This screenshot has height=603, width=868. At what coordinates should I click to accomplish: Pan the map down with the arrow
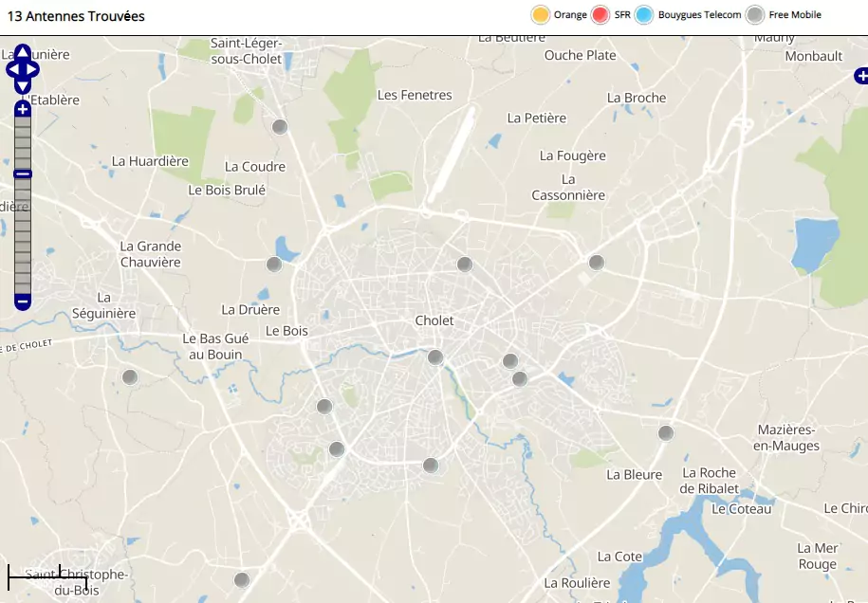22,87
